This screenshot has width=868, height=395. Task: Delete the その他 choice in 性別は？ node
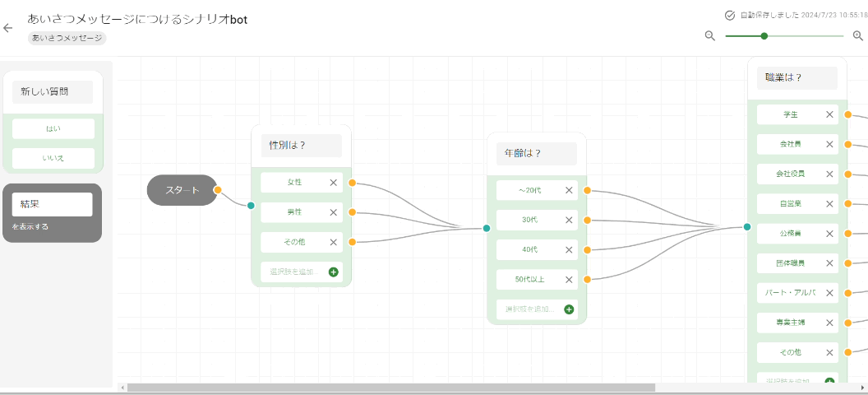point(333,242)
